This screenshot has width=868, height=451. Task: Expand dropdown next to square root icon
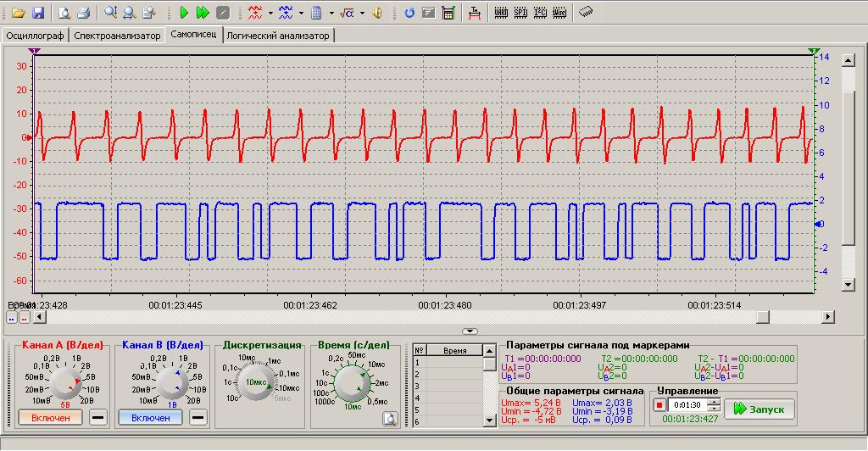click(362, 13)
